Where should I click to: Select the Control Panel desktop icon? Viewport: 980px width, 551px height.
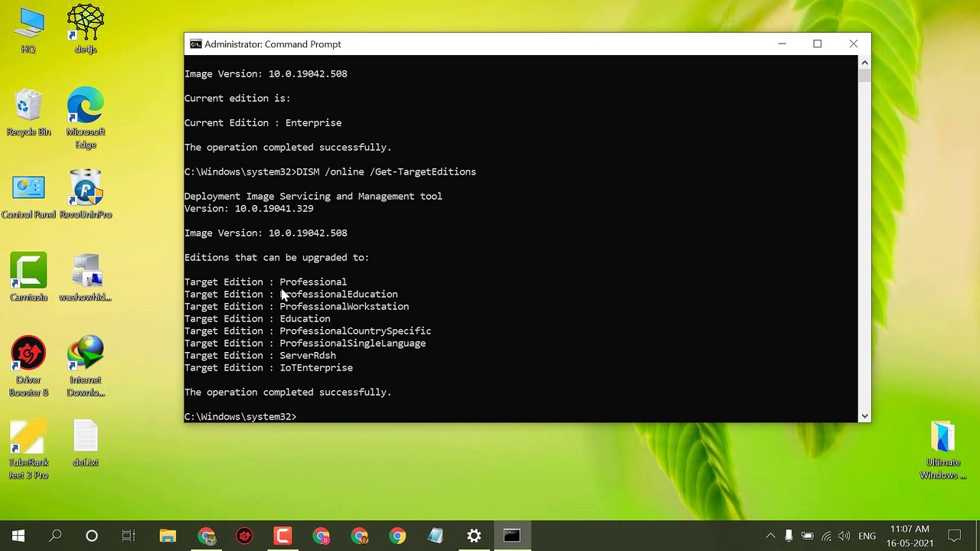point(28,197)
